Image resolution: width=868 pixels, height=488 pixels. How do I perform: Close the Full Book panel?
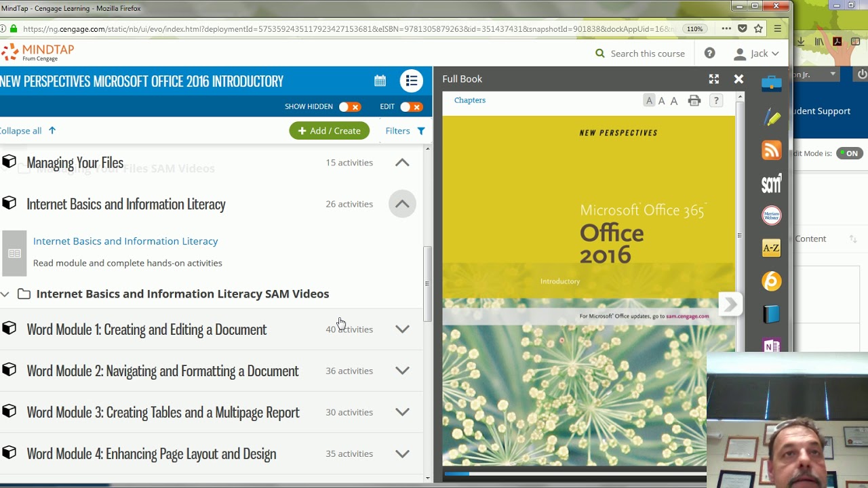738,79
